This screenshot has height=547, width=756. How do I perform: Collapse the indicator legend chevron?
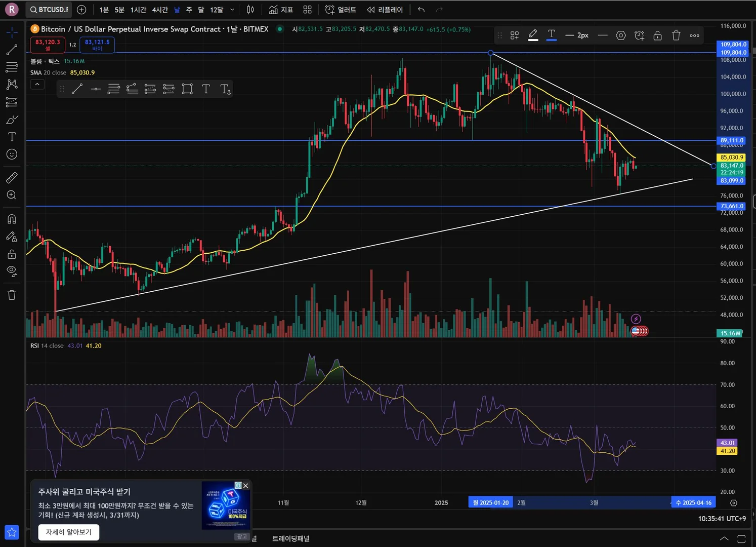37,85
